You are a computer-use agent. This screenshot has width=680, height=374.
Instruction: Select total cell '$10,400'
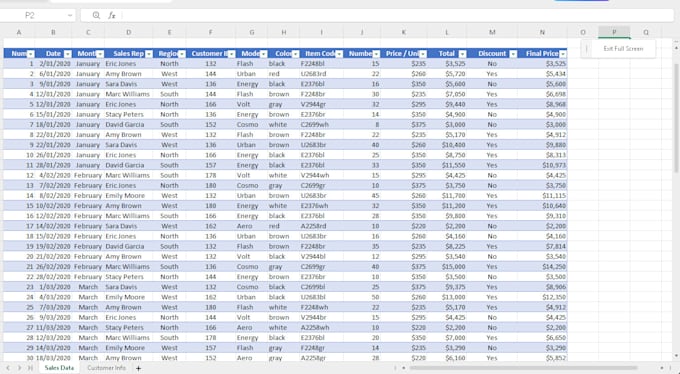tap(447, 145)
